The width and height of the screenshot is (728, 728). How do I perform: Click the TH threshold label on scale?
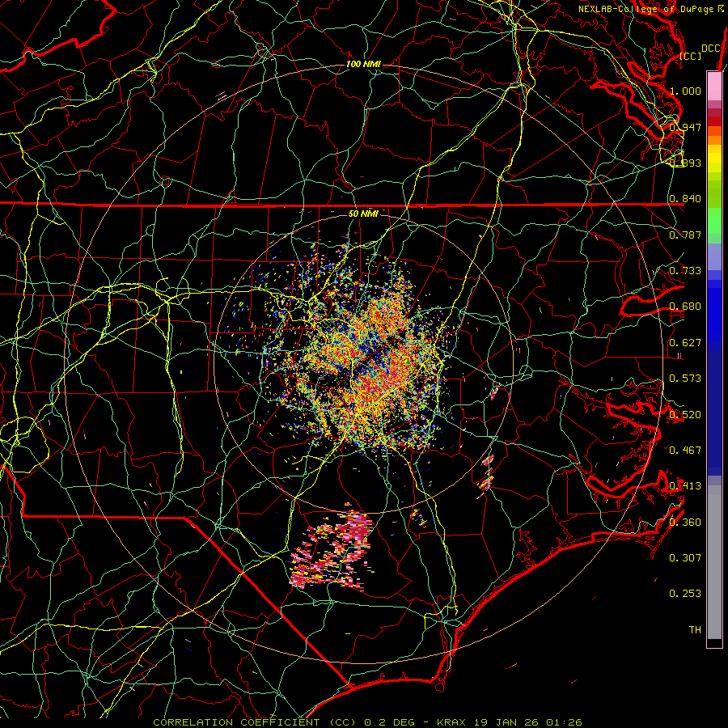pos(695,630)
